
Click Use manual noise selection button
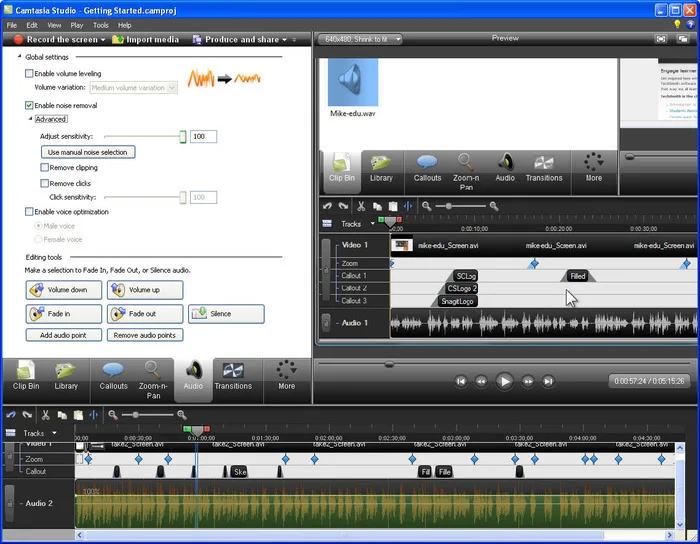pyautogui.click(x=88, y=152)
